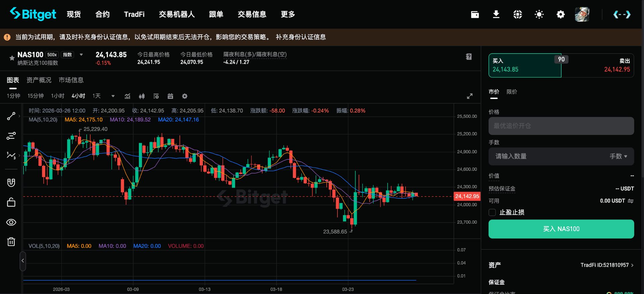Expand trend line tool submenu arrow
Viewport: 644px width, 294px height.
(x=19, y=116)
